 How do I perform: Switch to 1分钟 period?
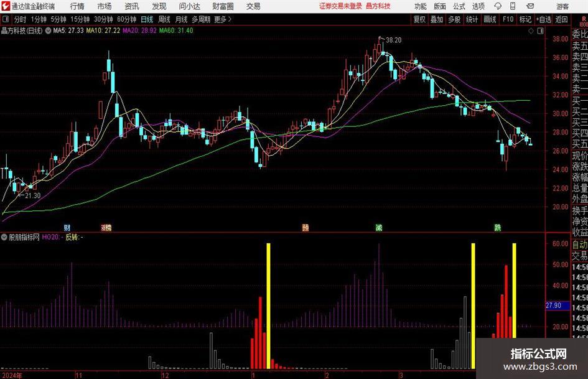pyautogui.click(x=39, y=19)
